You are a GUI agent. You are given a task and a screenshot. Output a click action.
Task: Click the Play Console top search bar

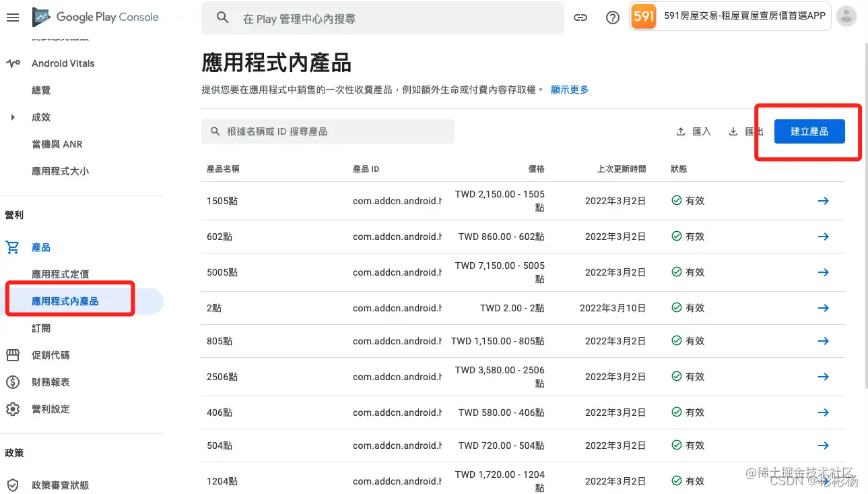382,18
